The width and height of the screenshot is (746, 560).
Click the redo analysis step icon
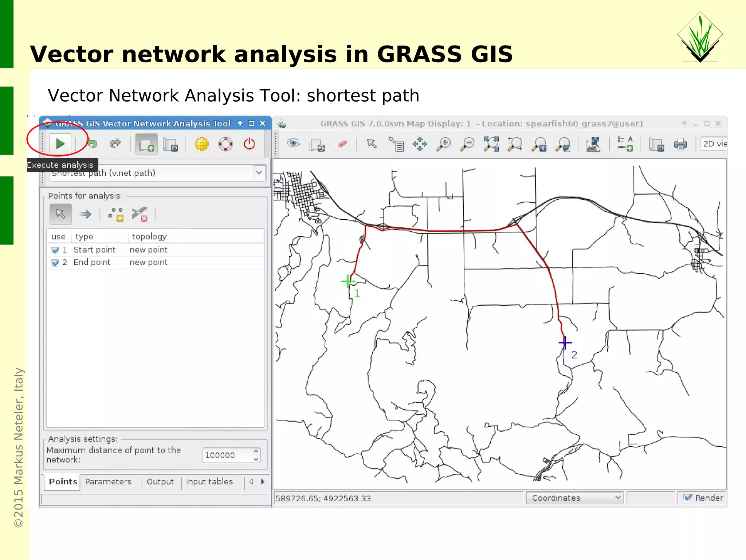pyautogui.click(x=115, y=144)
